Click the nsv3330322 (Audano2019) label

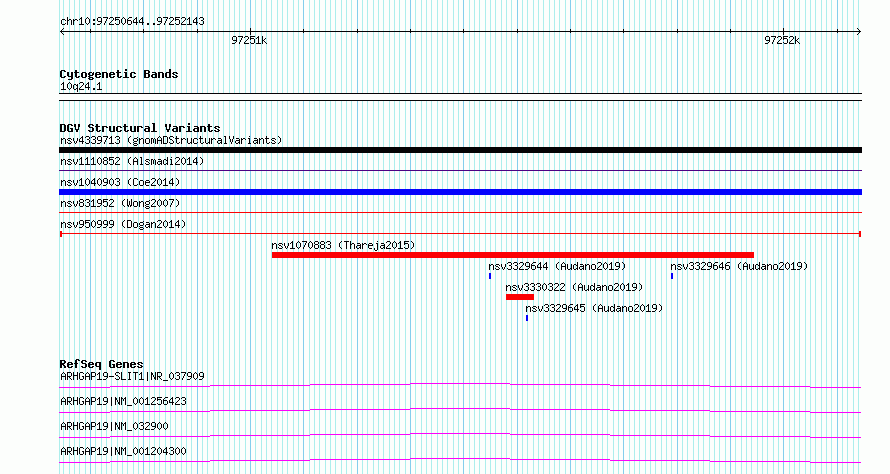point(574,287)
